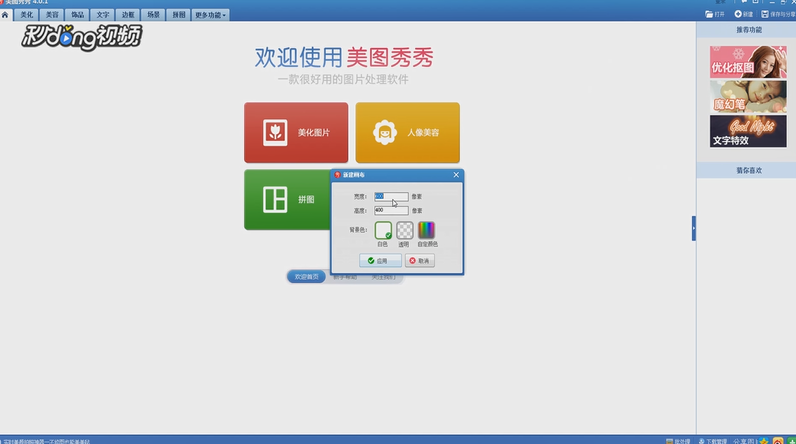
Task: Click the Weibo share icon in status bar
Action: click(x=778, y=441)
